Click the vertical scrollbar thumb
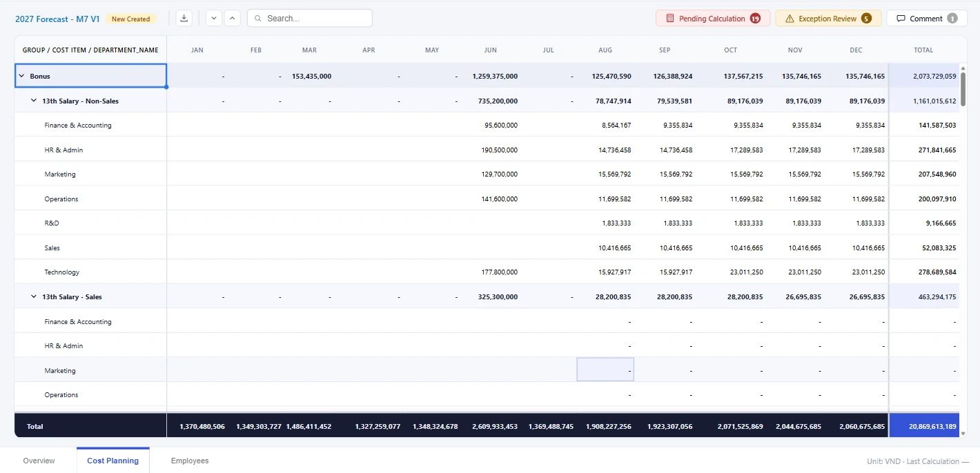Viewport: 980px width, 473px height. (963, 89)
